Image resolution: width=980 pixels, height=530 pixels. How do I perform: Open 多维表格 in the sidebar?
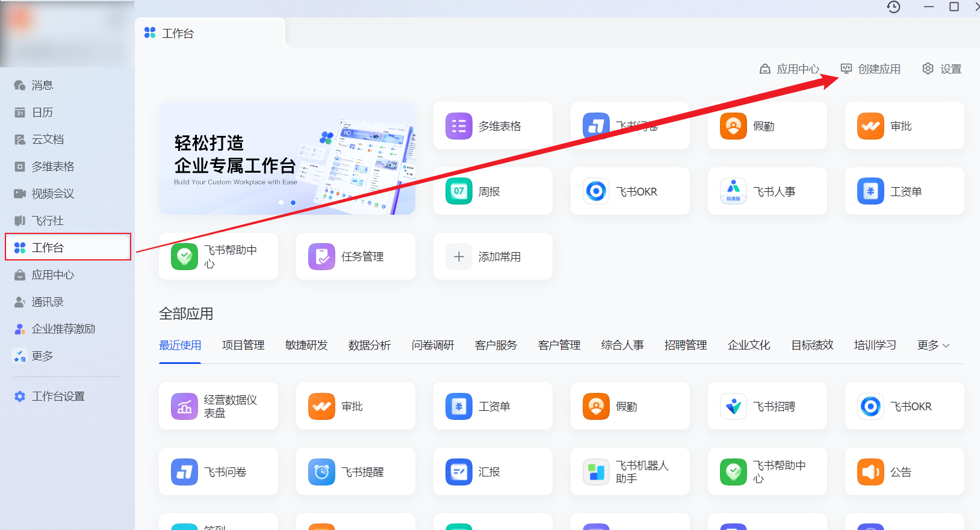pos(67,166)
